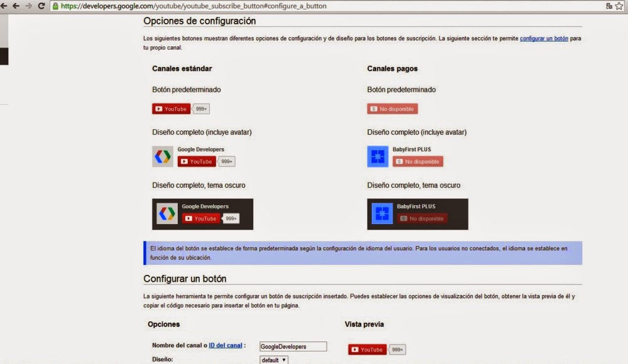Screen dimensions: 628x364
Task: Click Google Developers avatar in light full layout
Action: [163, 156]
